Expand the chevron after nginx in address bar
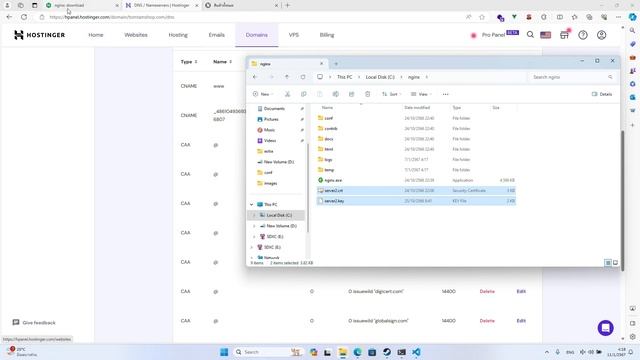The height and width of the screenshot is (360, 640). pyautogui.click(x=427, y=77)
